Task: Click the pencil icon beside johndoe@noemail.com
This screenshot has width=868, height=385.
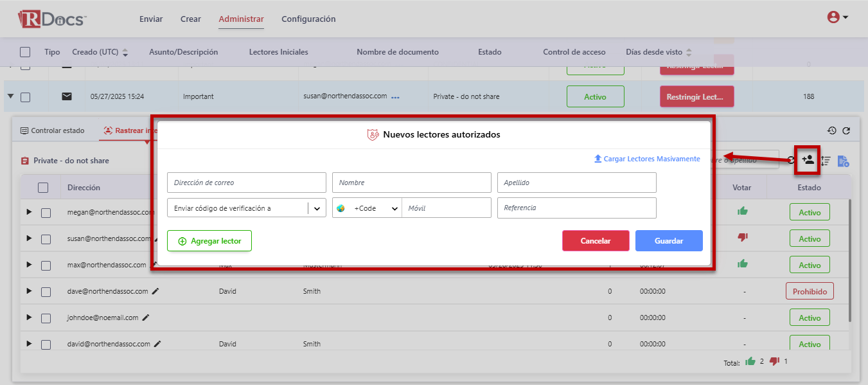Action: point(146,318)
